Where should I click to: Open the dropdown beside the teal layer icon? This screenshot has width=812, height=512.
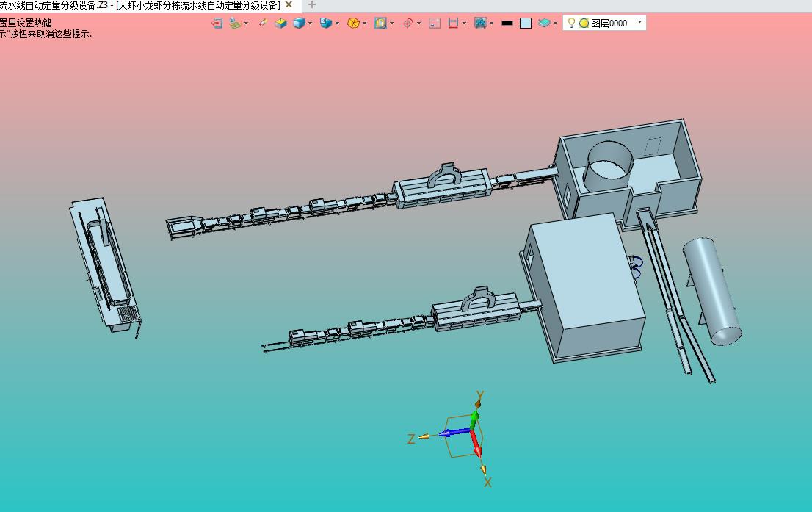coord(555,24)
